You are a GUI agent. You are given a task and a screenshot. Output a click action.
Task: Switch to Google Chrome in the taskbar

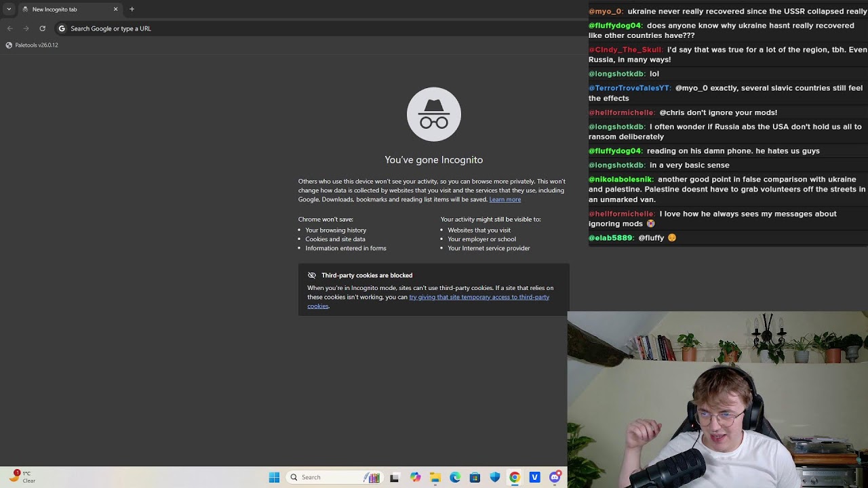(515, 477)
